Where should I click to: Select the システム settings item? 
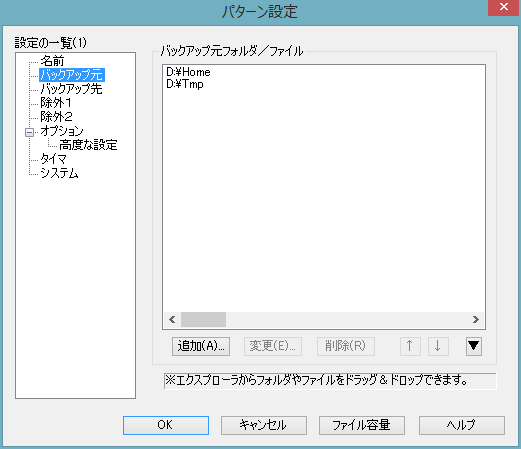click(59, 173)
